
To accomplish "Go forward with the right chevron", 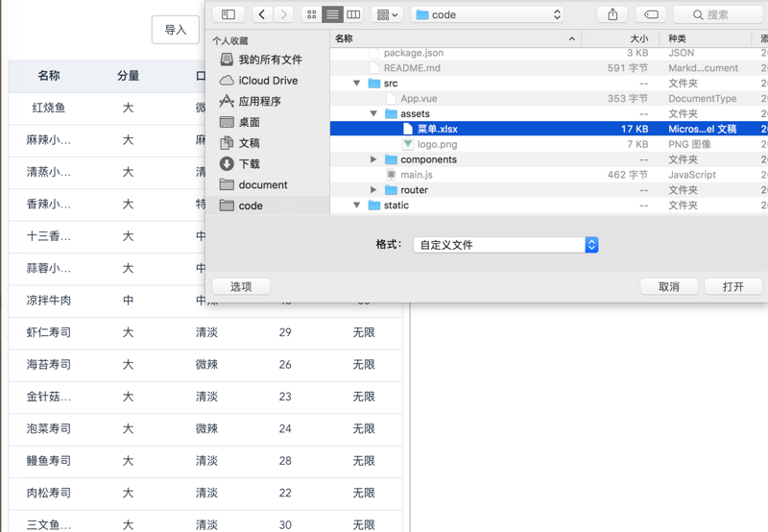I will click(283, 14).
